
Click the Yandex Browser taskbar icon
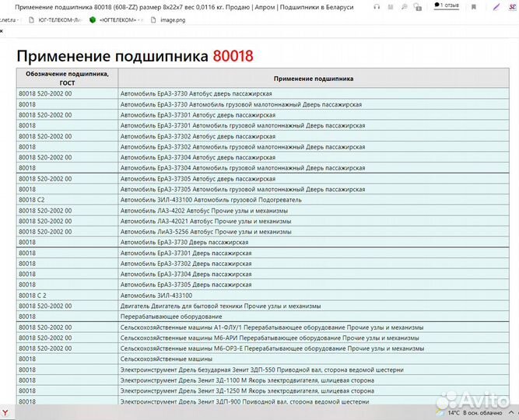point(5,413)
